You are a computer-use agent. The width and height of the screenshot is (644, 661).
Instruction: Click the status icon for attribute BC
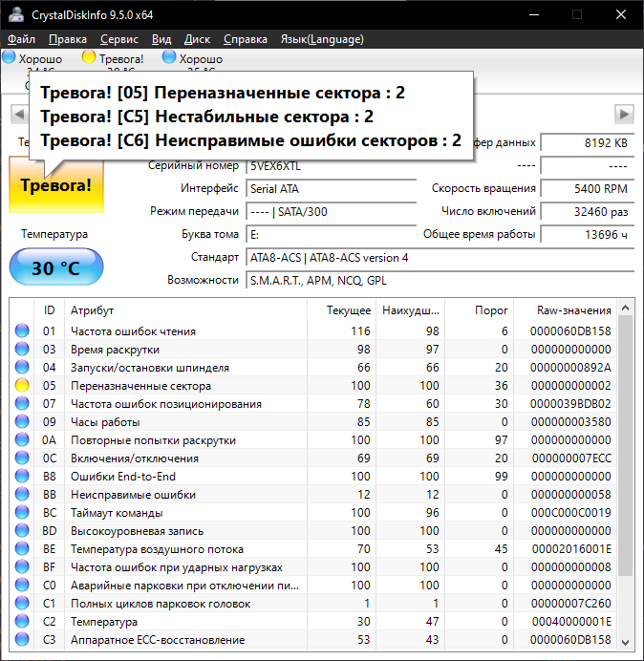[22, 512]
